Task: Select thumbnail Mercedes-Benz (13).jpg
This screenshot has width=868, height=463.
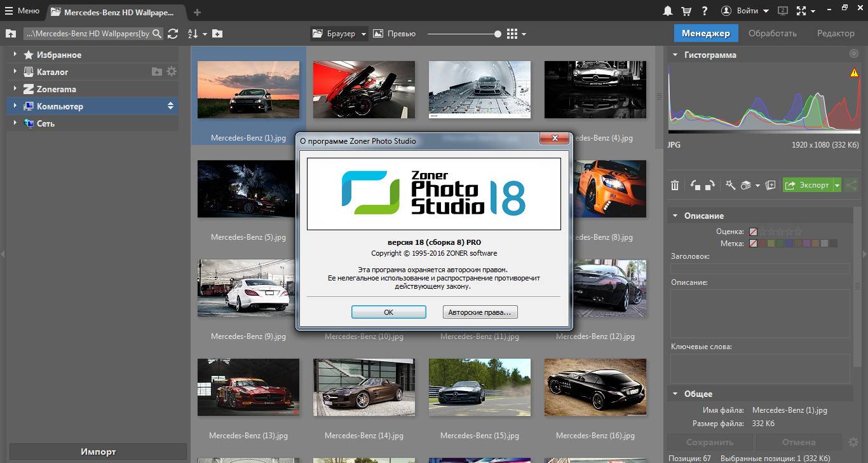Action: point(248,387)
